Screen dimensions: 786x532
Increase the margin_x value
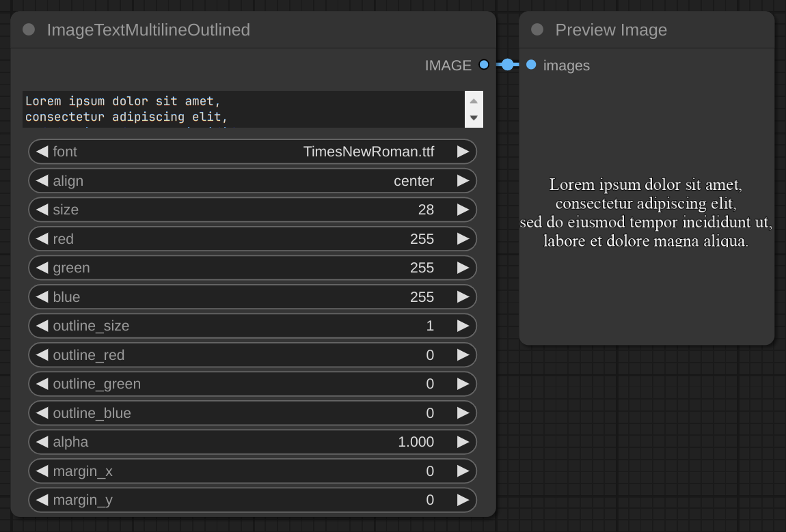click(463, 471)
